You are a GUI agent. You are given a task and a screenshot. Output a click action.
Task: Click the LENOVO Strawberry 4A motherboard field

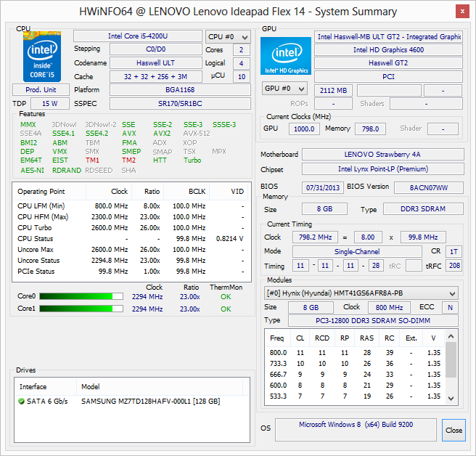[383, 155]
